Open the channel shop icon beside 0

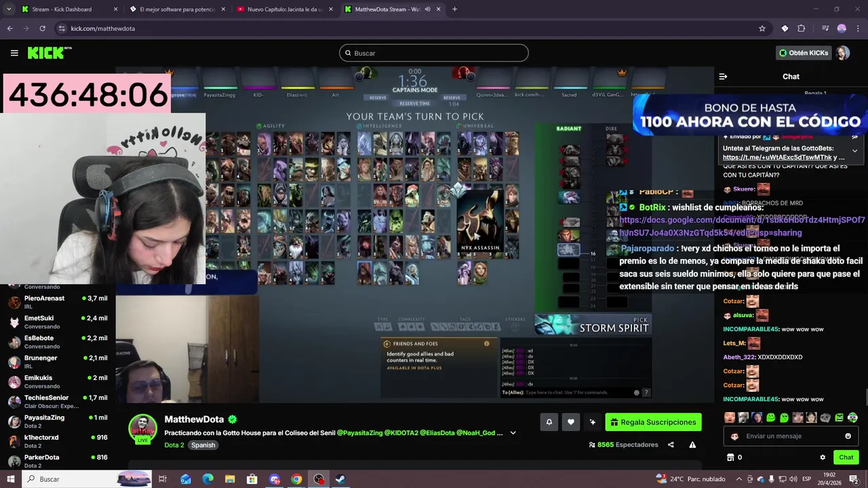730,457
